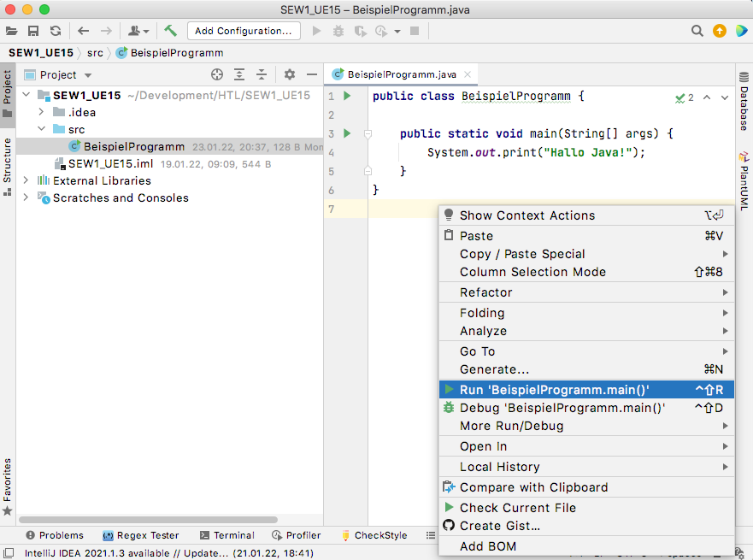Toggle the Structure tool window side tab

pos(7,167)
